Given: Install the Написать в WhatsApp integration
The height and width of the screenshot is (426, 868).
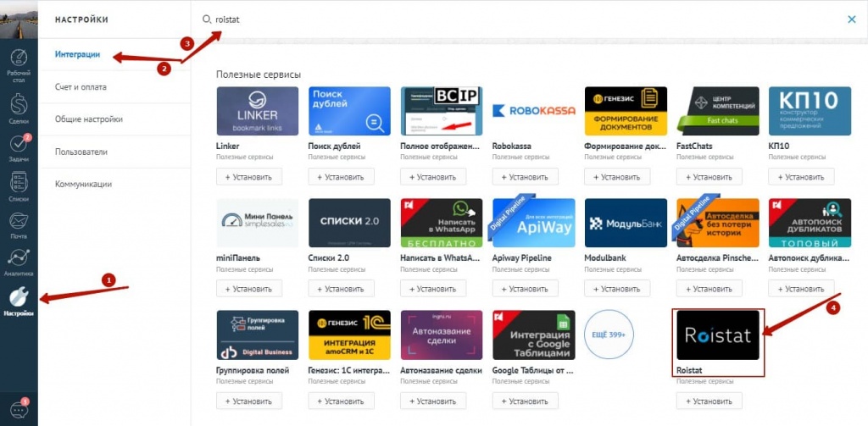Looking at the screenshot, I should [x=433, y=289].
